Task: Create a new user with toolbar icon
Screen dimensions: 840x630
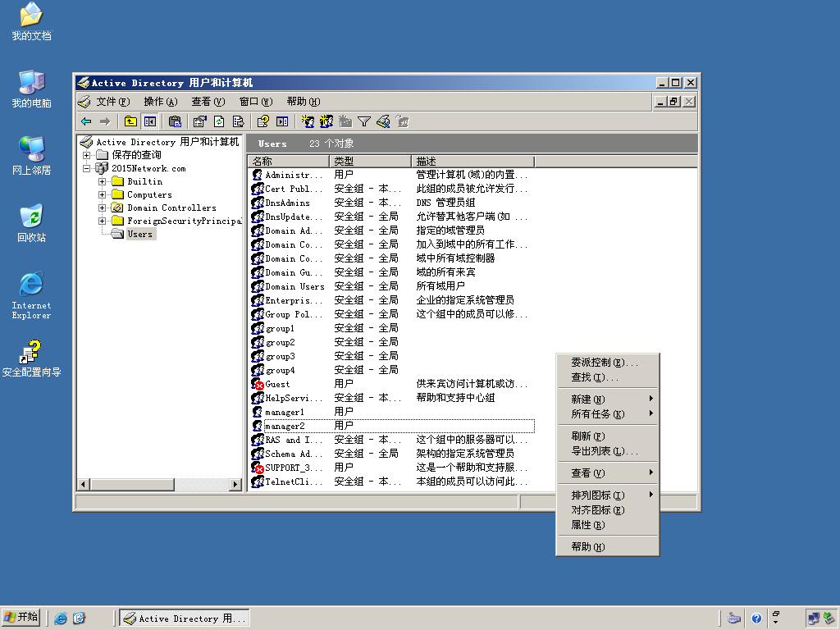Action: pos(308,121)
